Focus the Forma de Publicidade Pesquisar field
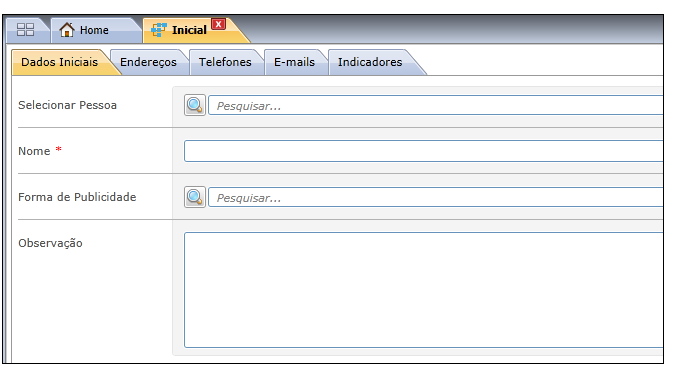This screenshot has width=698, height=377. coord(435,198)
